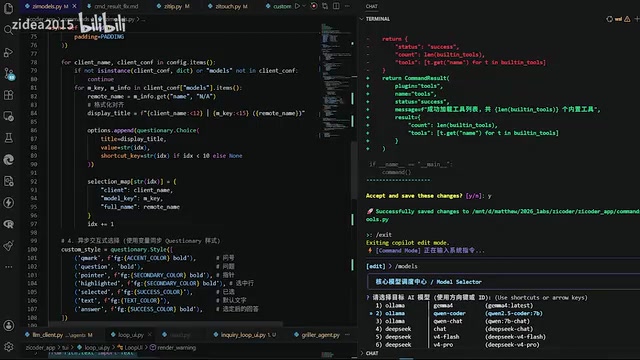Image resolution: width=640 pixels, height=360 pixels.
Task: Open more editor actions ellipsis in the top group
Action: pyautogui.click(x=347, y=6)
